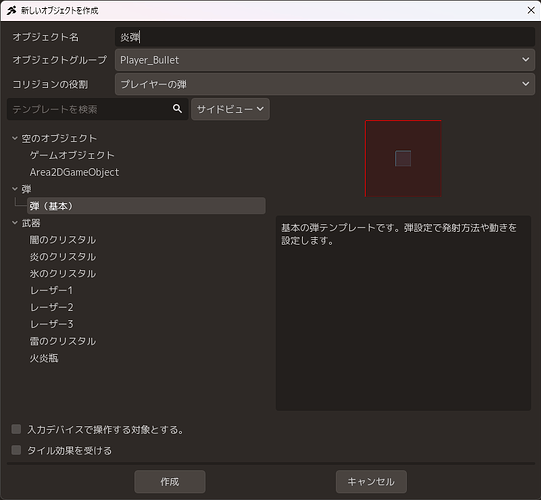Open the コリジョンの役割 dropdown
541x500 pixels.
(325, 84)
